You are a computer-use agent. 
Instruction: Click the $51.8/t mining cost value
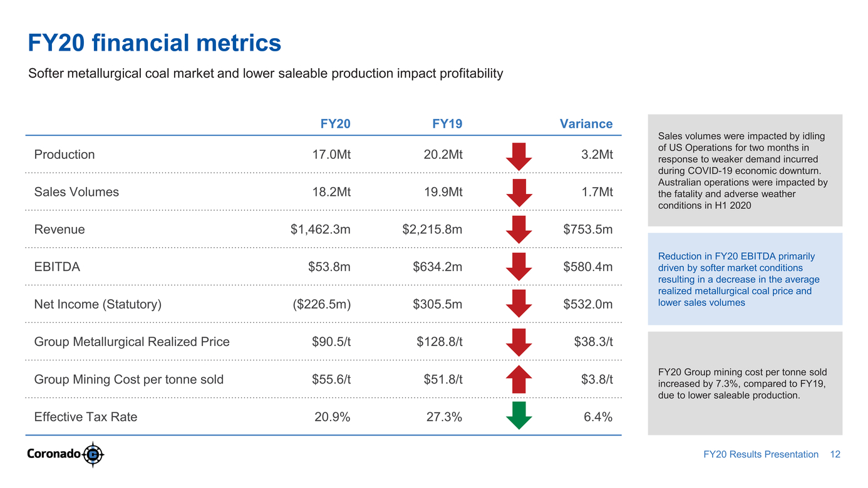[x=443, y=380]
